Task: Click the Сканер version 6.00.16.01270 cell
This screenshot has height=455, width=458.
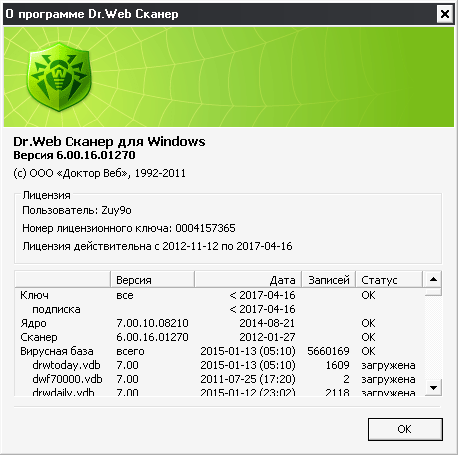Action: (152, 337)
